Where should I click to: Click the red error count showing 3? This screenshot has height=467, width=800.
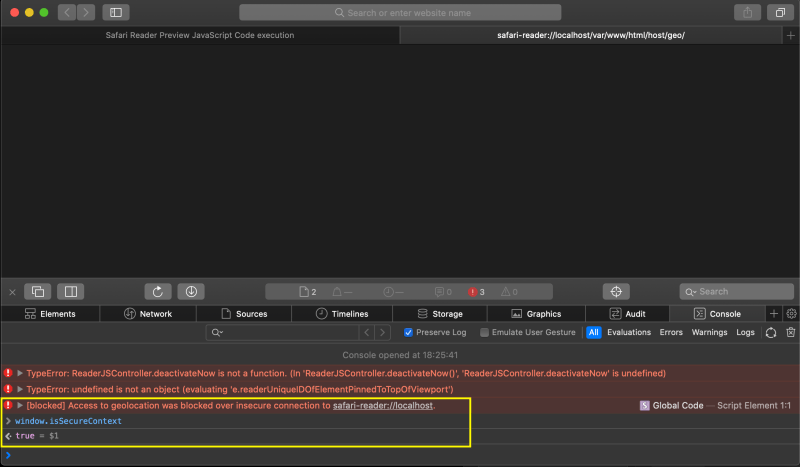pos(476,292)
